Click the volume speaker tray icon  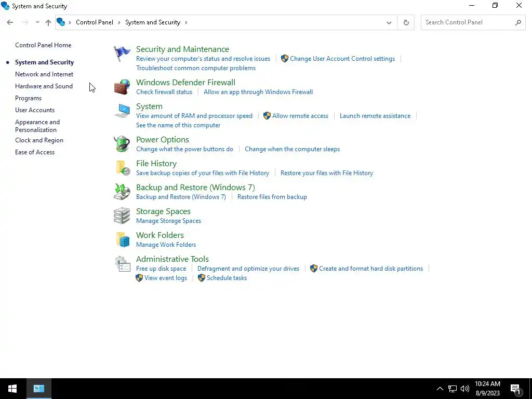tap(465, 389)
